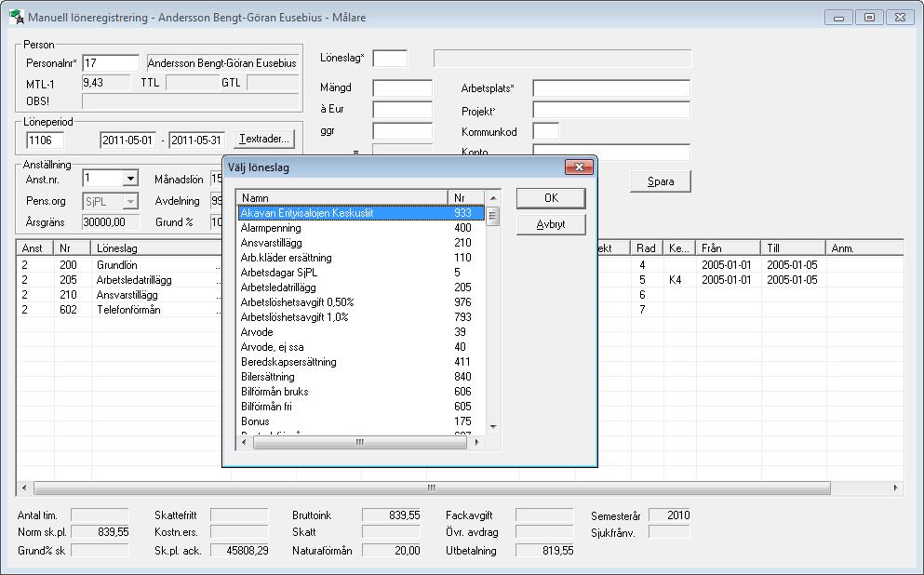Open the Pens.org dropdown
This screenshot has height=575, width=924.
pos(131,202)
